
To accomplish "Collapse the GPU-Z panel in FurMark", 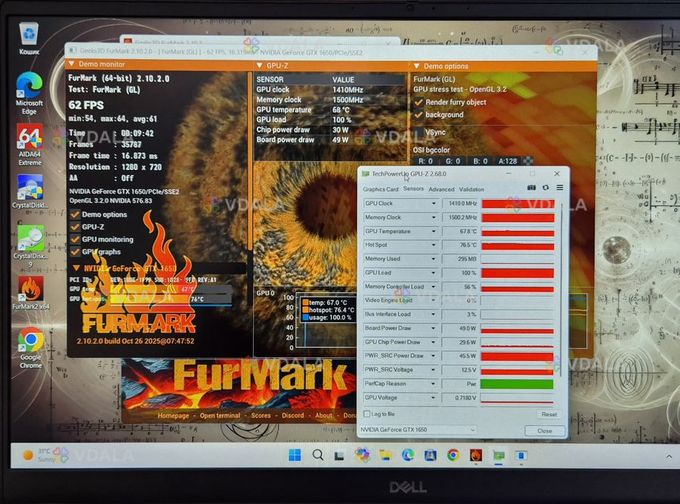I will [260, 65].
